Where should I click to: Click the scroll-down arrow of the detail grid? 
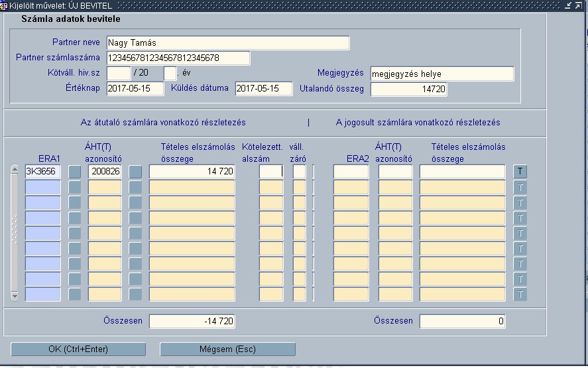[14, 296]
